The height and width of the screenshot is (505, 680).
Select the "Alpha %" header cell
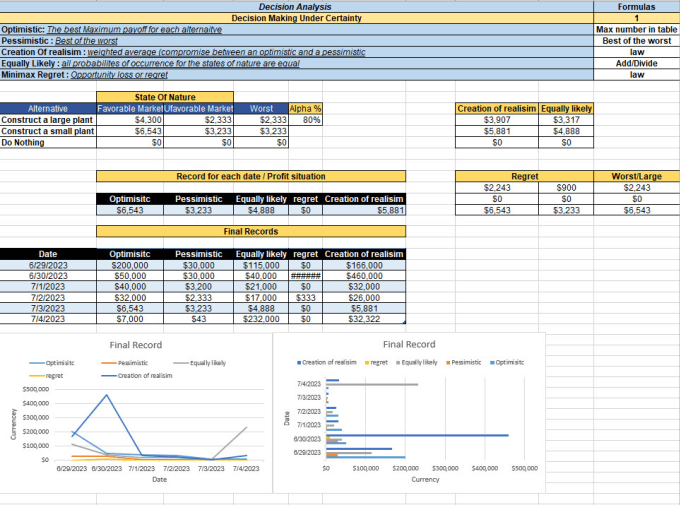305,108
